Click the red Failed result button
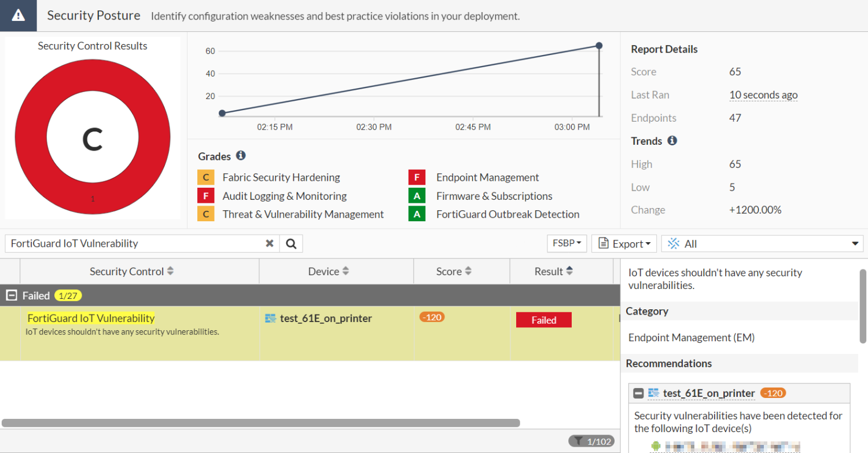 543,320
